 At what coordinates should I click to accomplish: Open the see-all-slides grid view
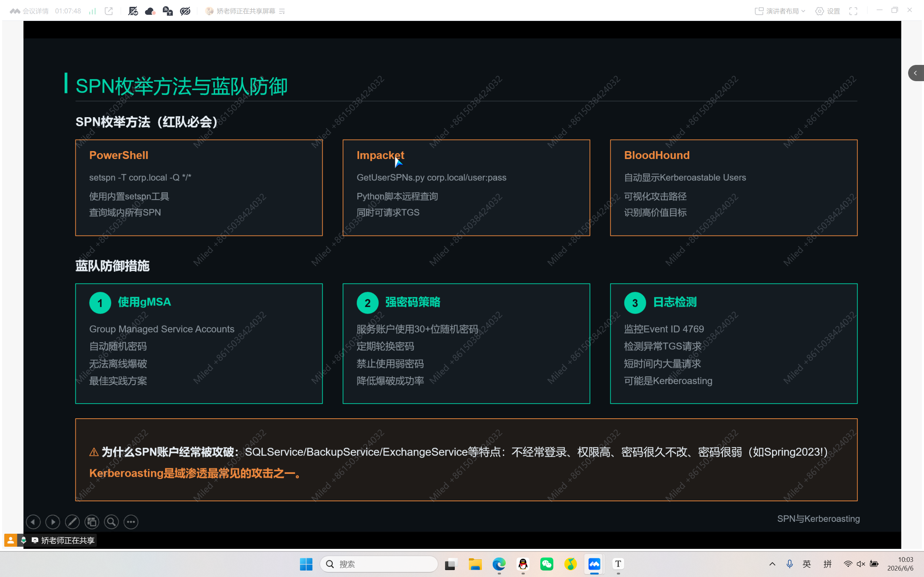[x=92, y=522]
